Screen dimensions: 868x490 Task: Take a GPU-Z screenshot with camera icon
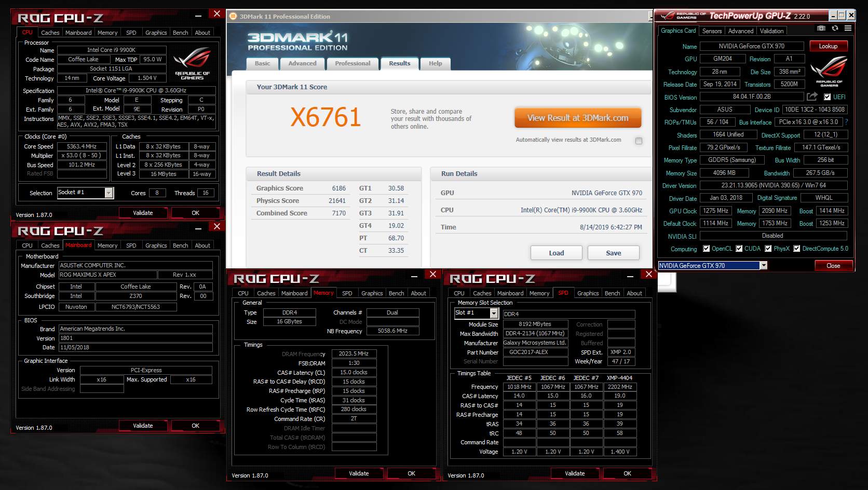tap(821, 29)
